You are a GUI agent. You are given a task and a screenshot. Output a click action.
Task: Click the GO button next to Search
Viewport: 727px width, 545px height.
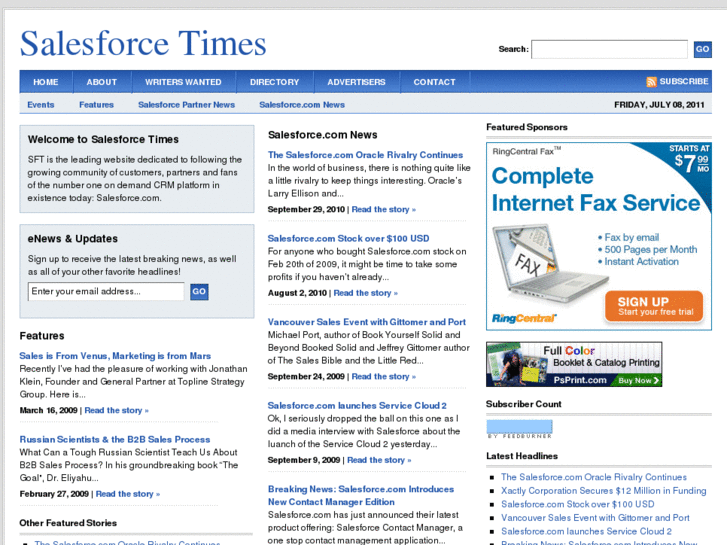[702, 49]
